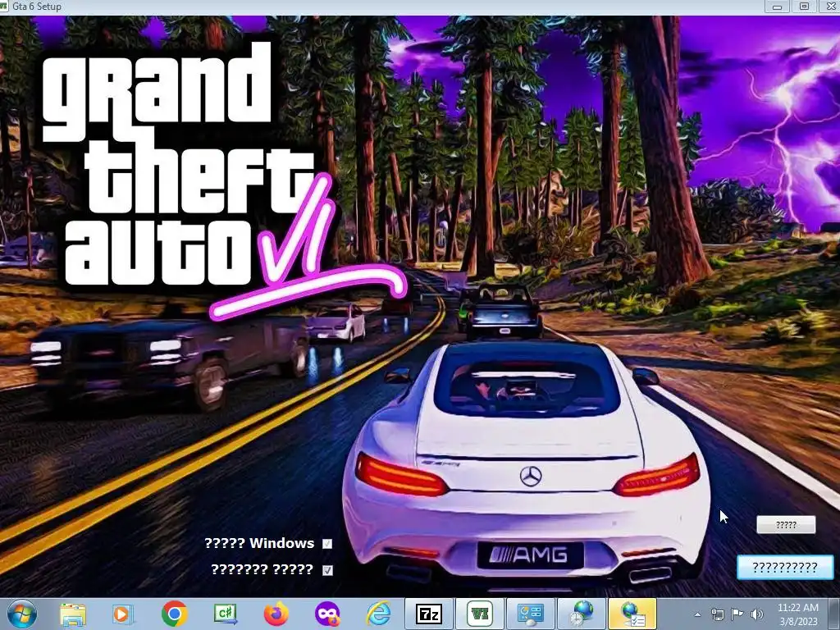Open the volume speaker tray icon

(x=757, y=614)
